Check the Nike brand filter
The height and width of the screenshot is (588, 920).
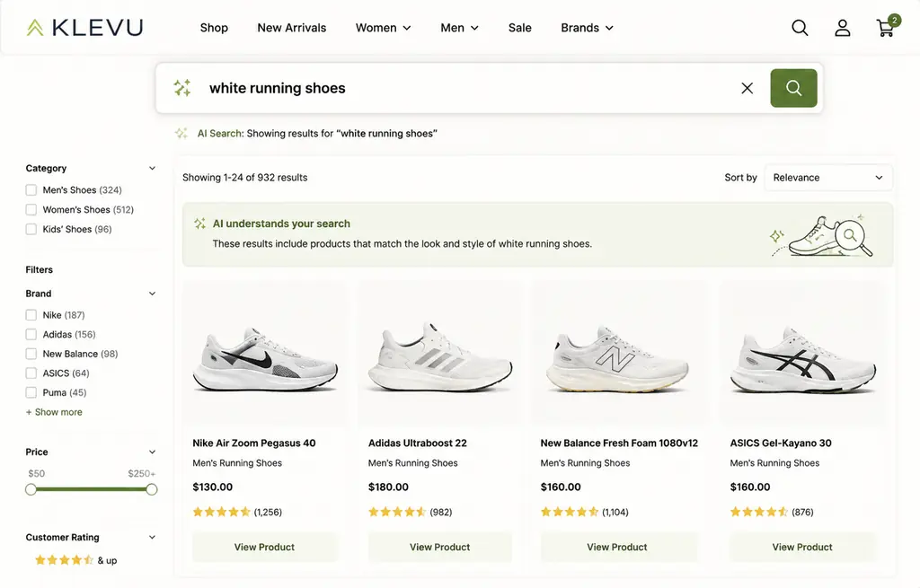click(x=31, y=315)
